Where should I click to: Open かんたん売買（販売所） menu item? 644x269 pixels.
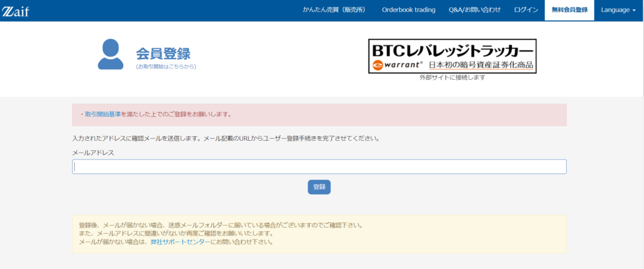pos(335,10)
